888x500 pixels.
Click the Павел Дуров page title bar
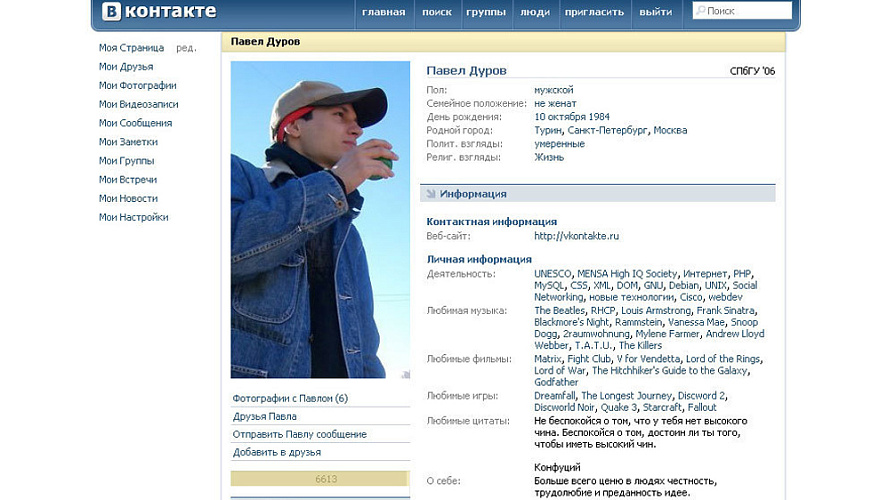point(503,41)
